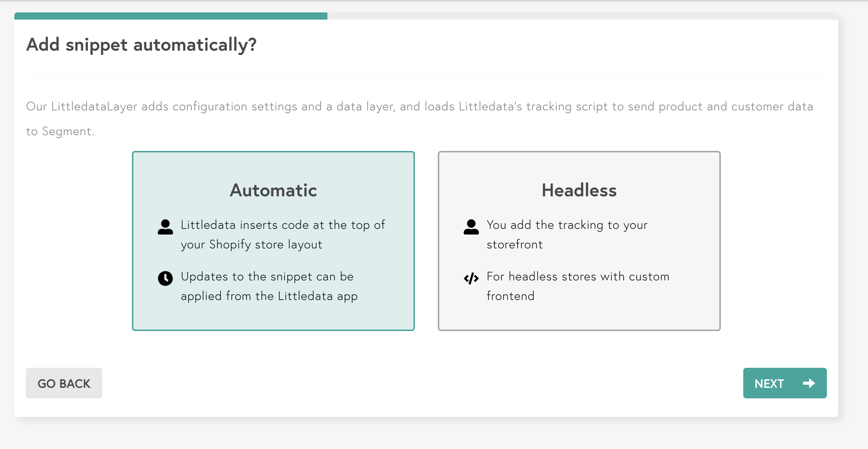Select the Automatic snippet option card

[x=273, y=241]
